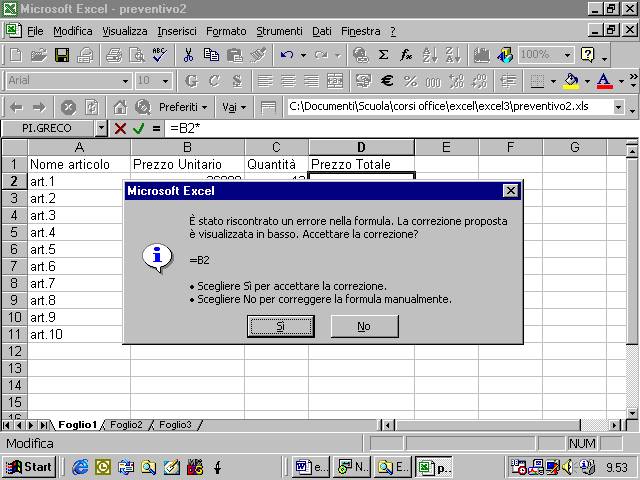Sort descending with the Z-A icon
This screenshot has width=640, height=480.
click(453, 55)
